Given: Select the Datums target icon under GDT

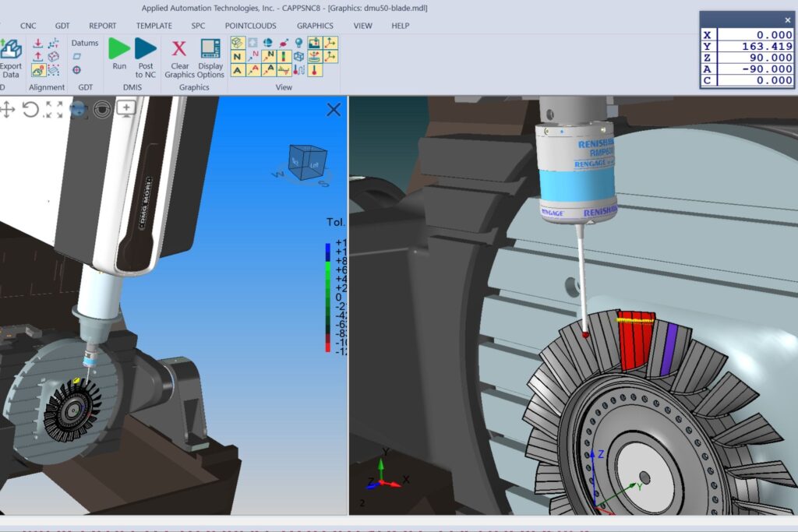Looking at the screenshot, I should pyautogui.click(x=76, y=70).
